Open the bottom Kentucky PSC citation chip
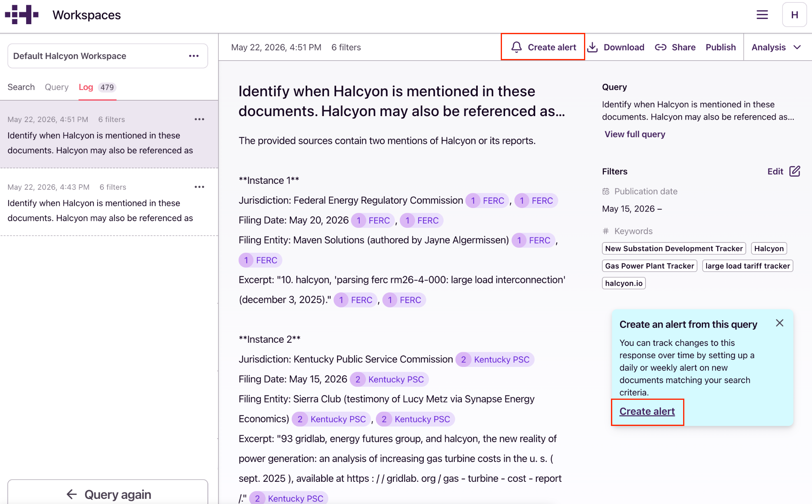 tap(288, 498)
